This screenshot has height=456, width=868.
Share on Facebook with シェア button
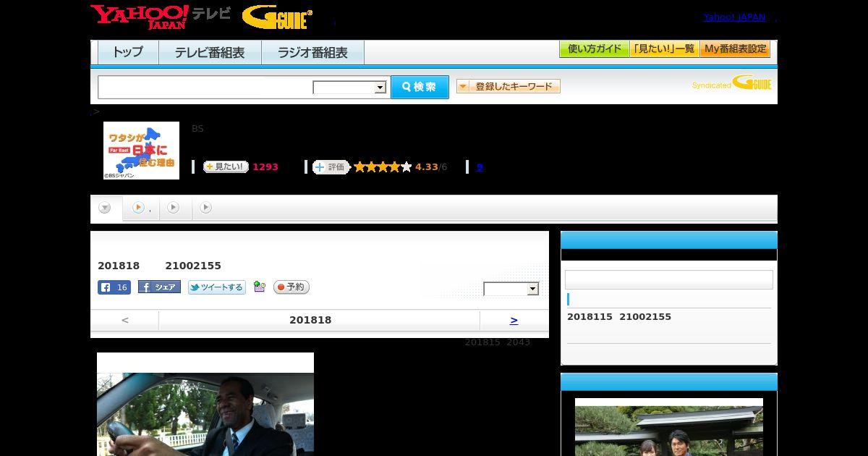tap(159, 287)
